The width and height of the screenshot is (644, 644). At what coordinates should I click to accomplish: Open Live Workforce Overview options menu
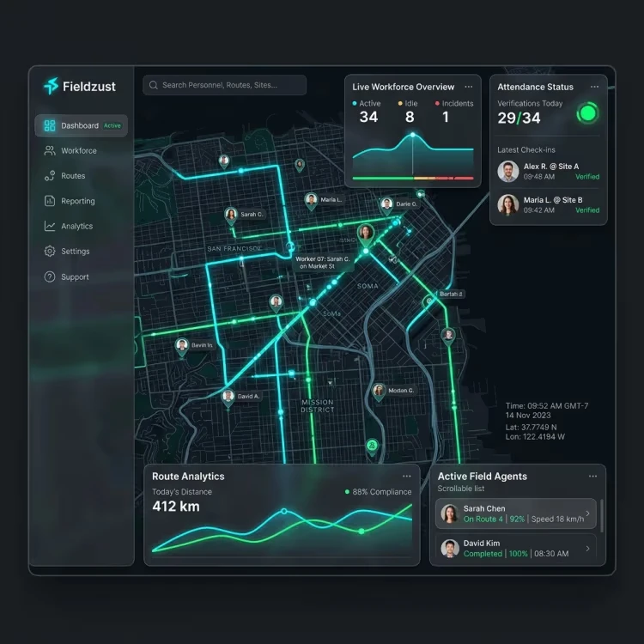coord(469,87)
